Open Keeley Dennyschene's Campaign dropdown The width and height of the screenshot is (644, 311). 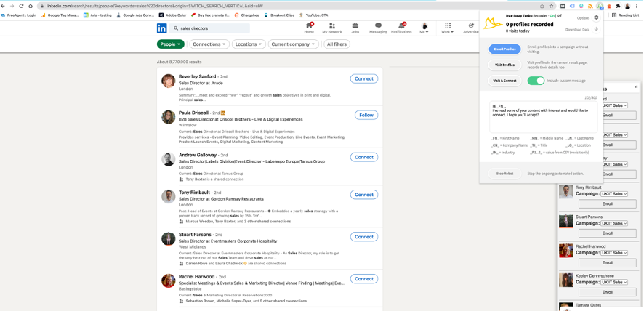point(613,282)
